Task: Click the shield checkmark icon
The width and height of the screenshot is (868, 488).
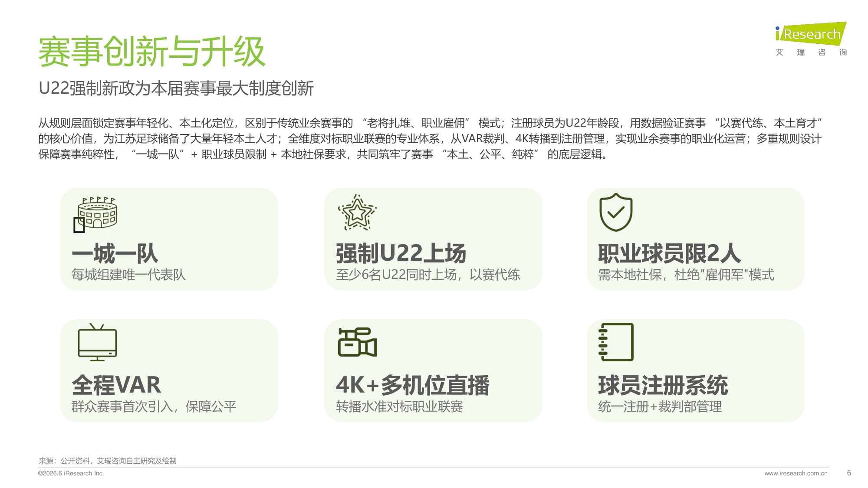Action: tap(616, 212)
